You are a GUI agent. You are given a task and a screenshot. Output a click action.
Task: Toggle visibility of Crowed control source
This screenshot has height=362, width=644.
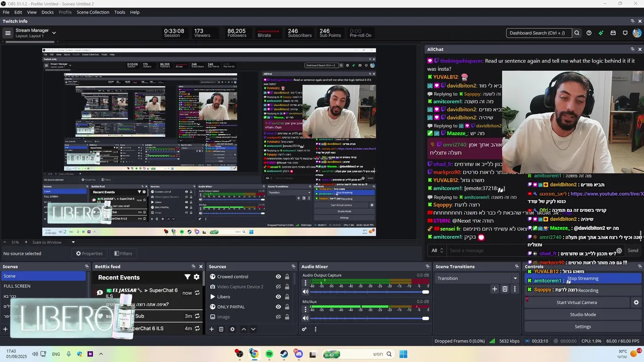pos(278,277)
